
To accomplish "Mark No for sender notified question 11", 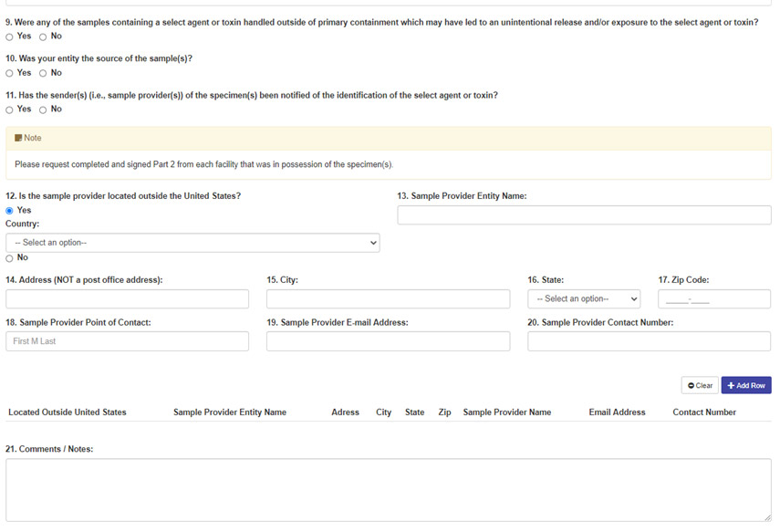I will (x=43, y=110).
